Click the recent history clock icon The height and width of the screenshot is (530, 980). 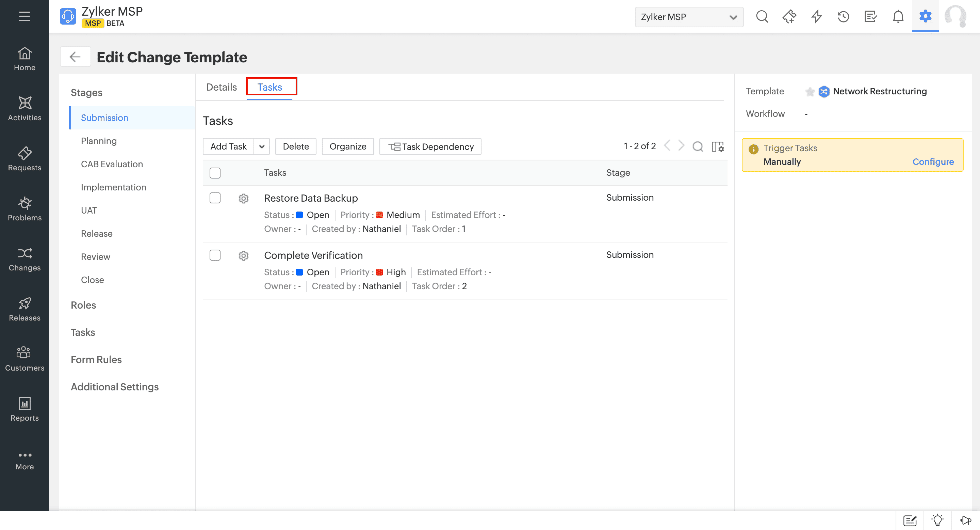pyautogui.click(x=843, y=16)
